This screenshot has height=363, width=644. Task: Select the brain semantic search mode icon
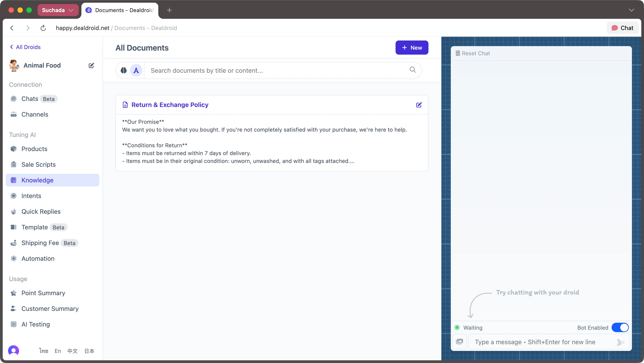pos(124,70)
